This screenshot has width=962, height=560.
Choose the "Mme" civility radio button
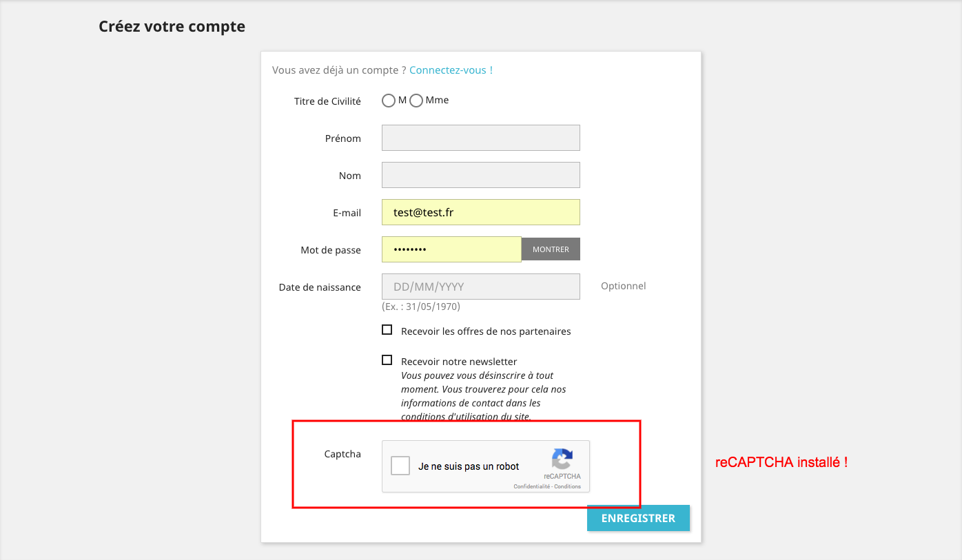[x=416, y=101]
